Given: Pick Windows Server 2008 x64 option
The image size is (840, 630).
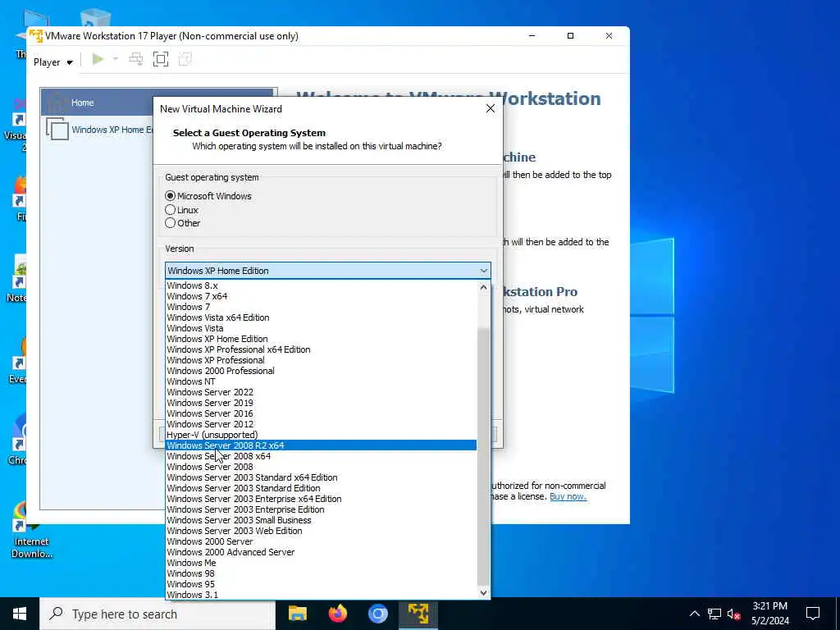Looking at the screenshot, I should pyautogui.click(x=321, y=456).
